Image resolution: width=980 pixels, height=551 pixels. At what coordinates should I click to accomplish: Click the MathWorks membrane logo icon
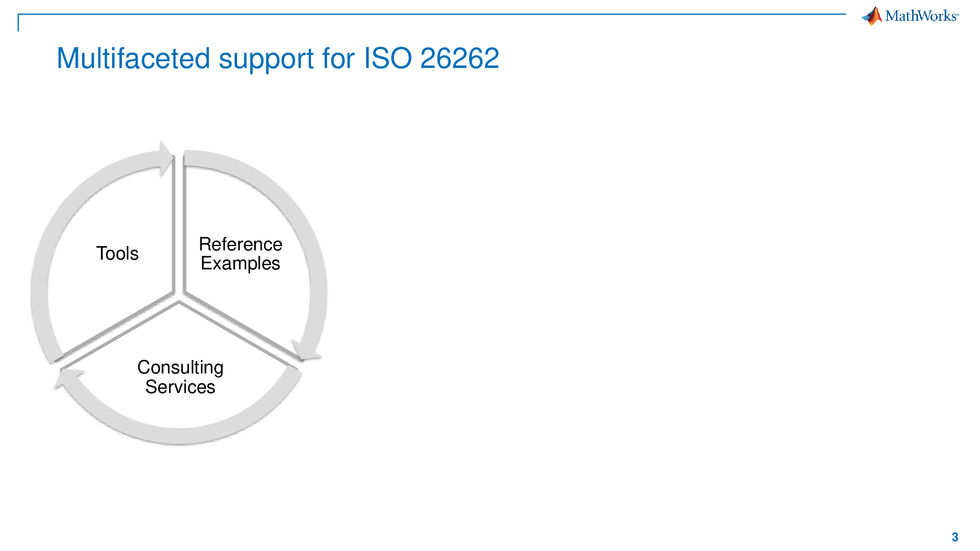click(x=872, y=16)
